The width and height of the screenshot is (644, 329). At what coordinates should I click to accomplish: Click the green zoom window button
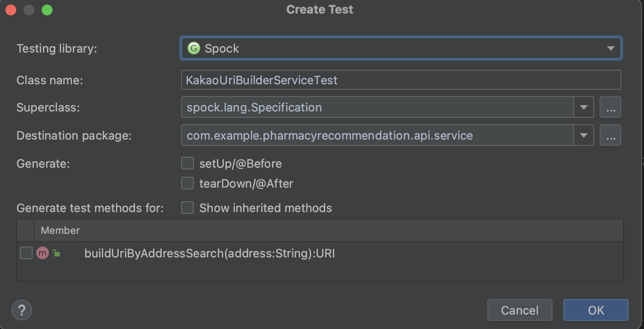[x=47, y=10]
